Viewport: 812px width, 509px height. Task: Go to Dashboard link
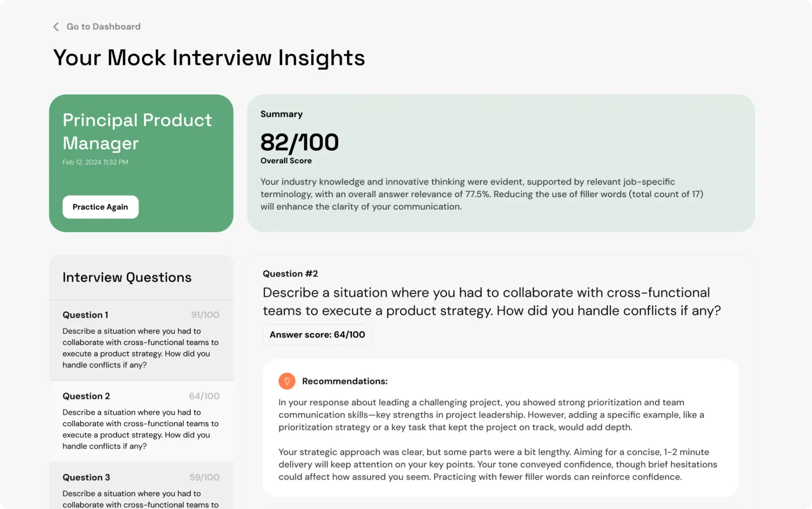(x=103, y=27)
